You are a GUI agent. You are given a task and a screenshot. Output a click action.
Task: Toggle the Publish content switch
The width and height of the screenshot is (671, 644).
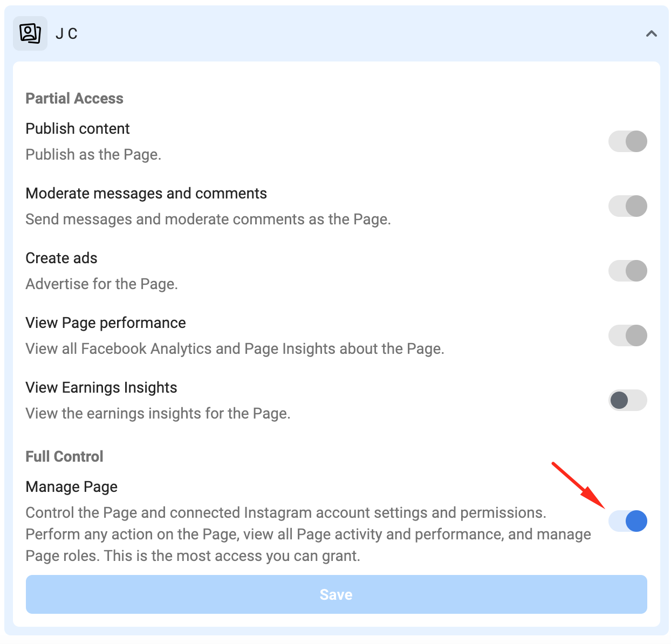pyautogui.click(x=627, y=141)
